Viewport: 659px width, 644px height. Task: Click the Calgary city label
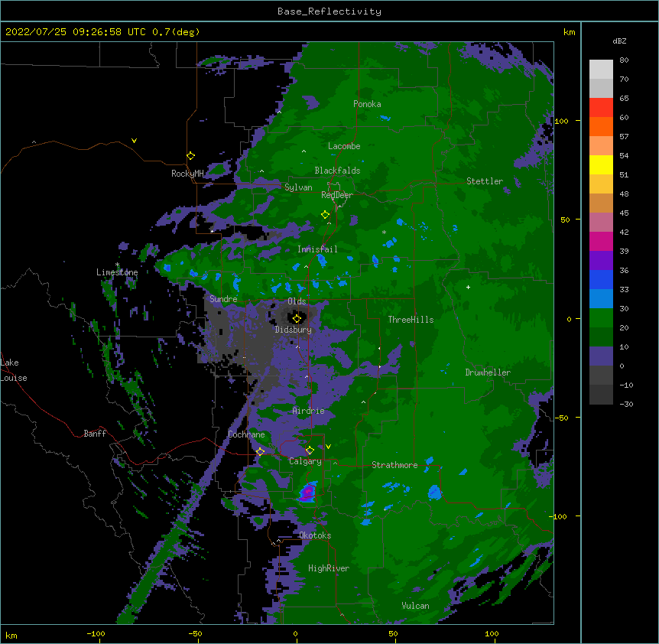[x=305, y=461]
